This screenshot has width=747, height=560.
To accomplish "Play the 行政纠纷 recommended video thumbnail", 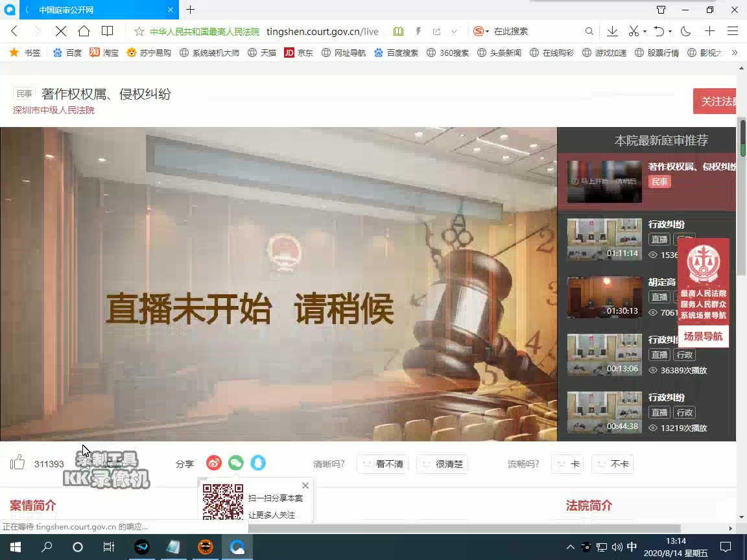I will click(x=604, y=239).
